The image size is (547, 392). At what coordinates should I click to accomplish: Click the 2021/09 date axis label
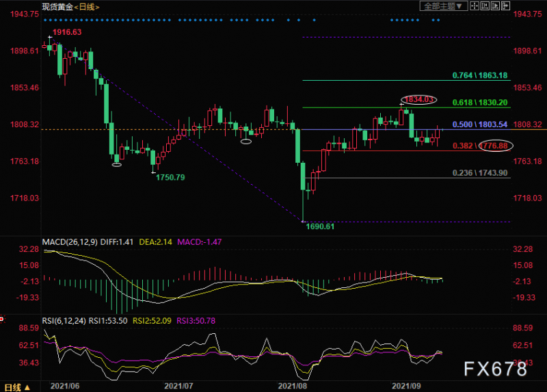tap(406, 386)
